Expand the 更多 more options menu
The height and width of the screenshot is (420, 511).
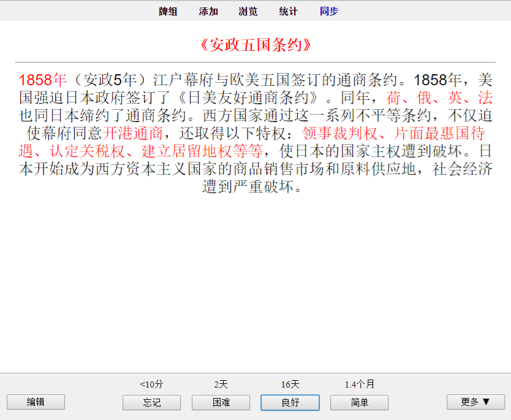coord(475,402)
